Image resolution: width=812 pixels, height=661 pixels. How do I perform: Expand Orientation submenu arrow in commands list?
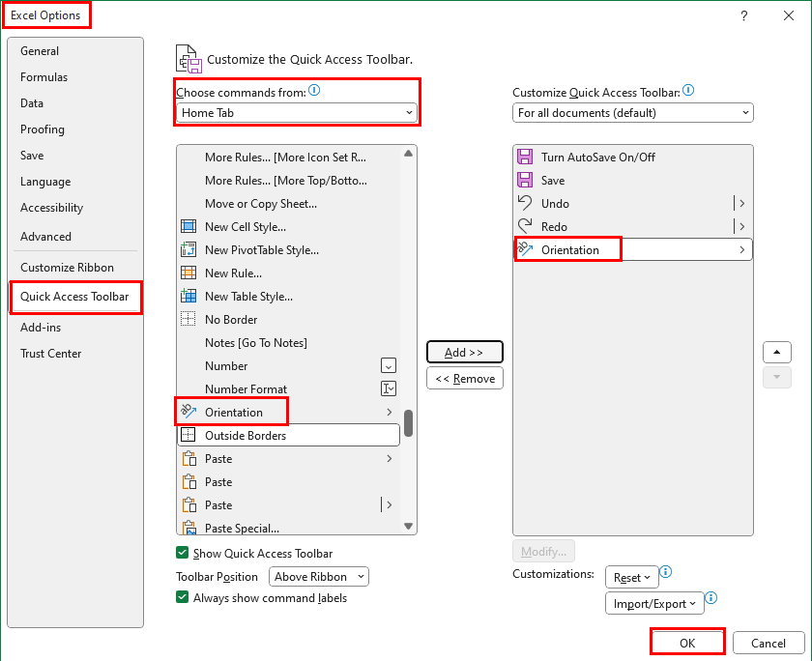click(390, 412)
